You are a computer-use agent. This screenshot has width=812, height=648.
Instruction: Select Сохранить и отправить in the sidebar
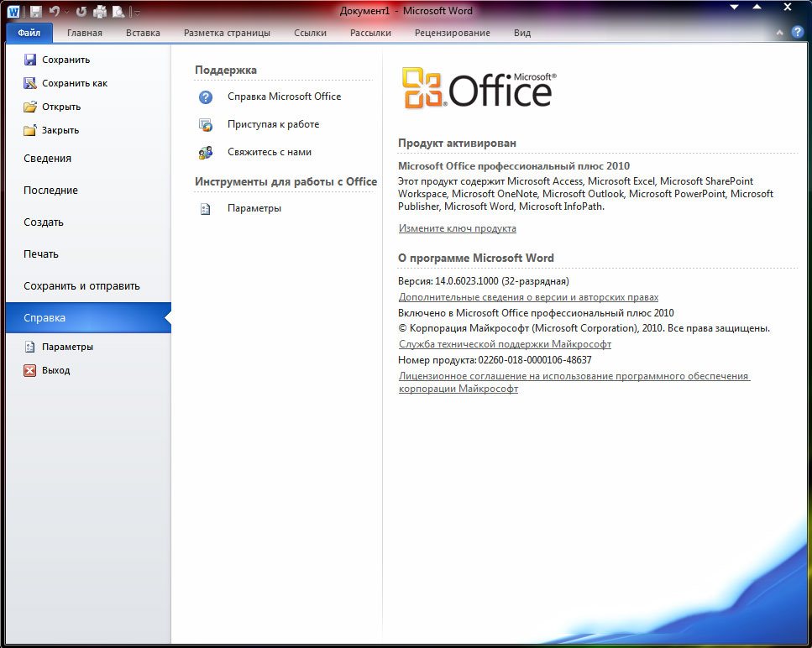(x=81, y=286)
